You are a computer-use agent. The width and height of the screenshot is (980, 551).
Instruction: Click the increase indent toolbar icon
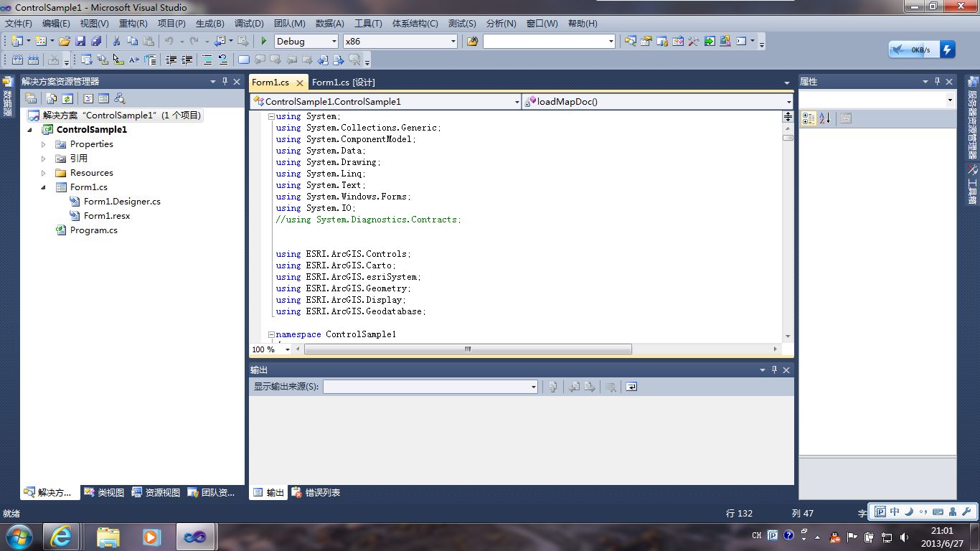point(187,60)
